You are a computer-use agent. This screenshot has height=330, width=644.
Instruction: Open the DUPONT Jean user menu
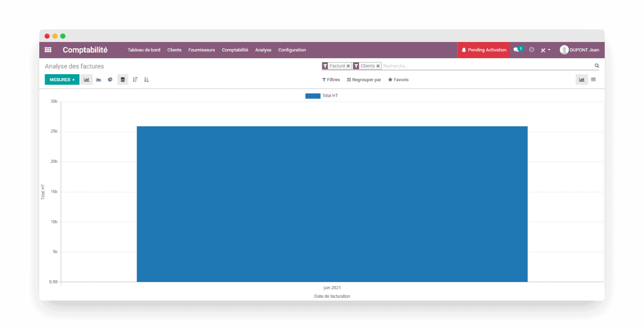tap(580, 50)
